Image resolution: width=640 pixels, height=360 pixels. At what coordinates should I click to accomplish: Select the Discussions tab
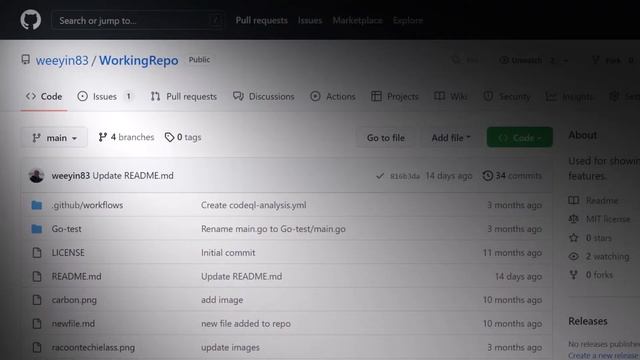point(264,96)
